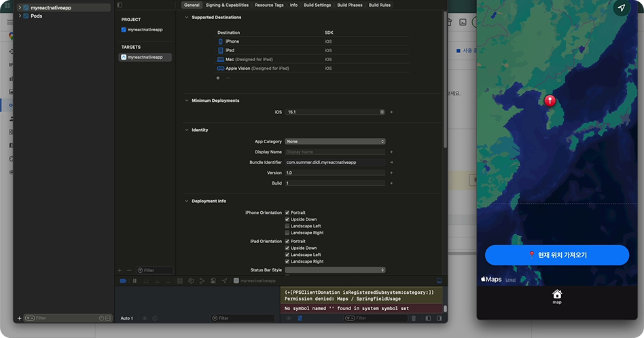Toggle the breakpoints activation icon
Image resolution: width=644 pixels, height=338 pixels.
[x=123, y=280]
